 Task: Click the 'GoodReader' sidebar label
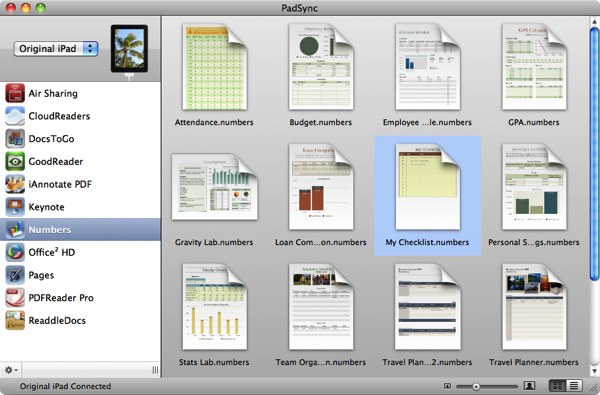click(56, 162)
